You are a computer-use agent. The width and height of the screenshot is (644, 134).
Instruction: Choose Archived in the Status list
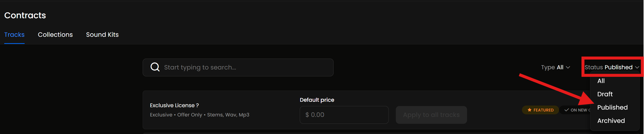[611, 121]
